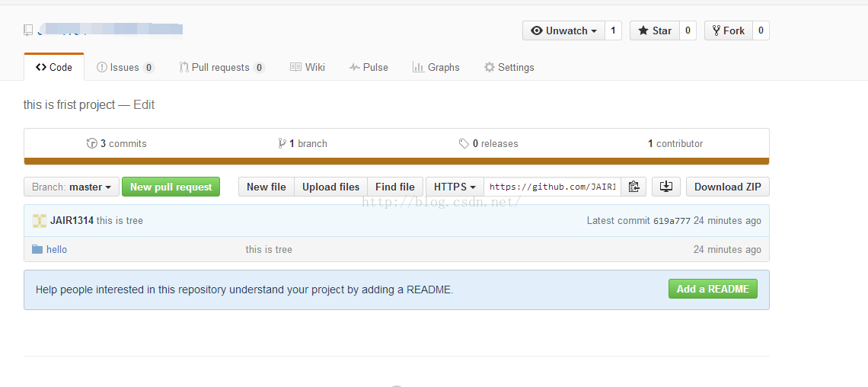Open the fork count 0
This screenshot has height=387, width=868.
(761, 30)
